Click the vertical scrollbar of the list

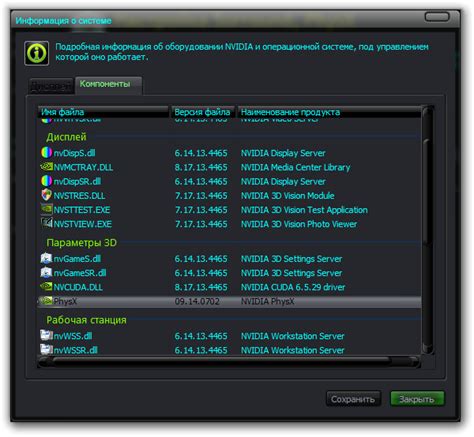427,230
